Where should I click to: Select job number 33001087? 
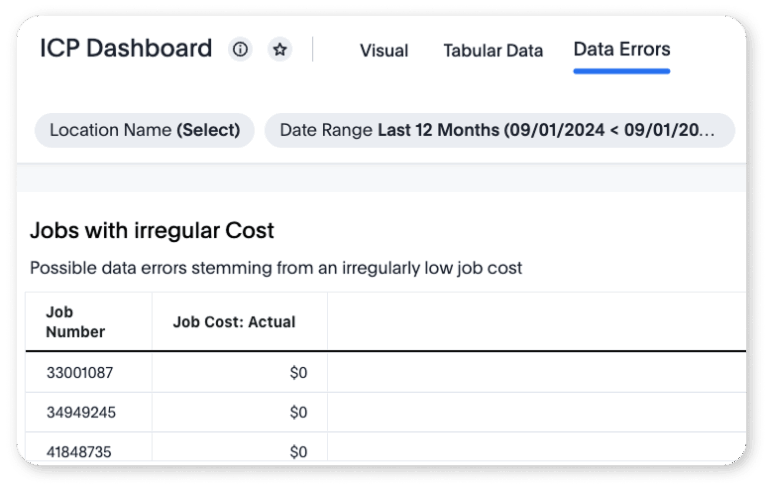[80, 373]
